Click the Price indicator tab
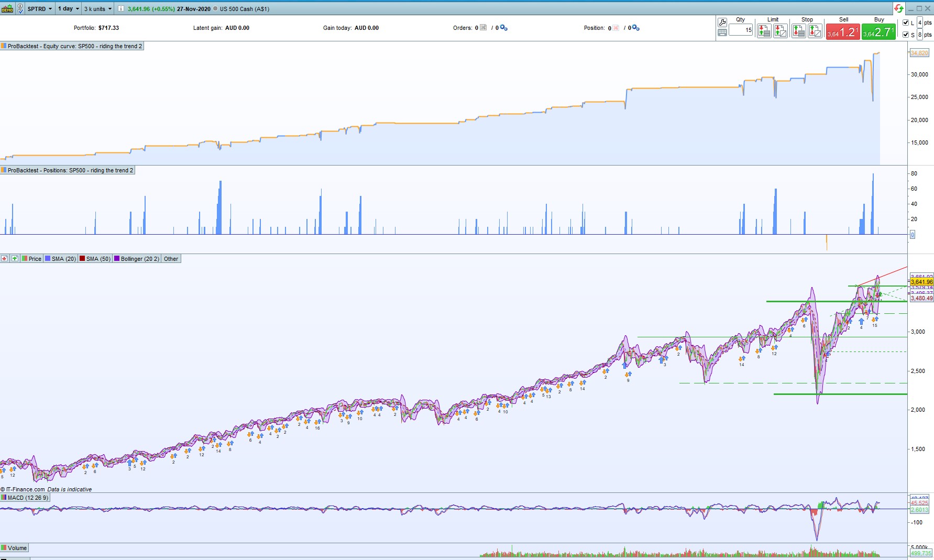The height and width of the screenshot is (560, 934). tap(32, 259)
